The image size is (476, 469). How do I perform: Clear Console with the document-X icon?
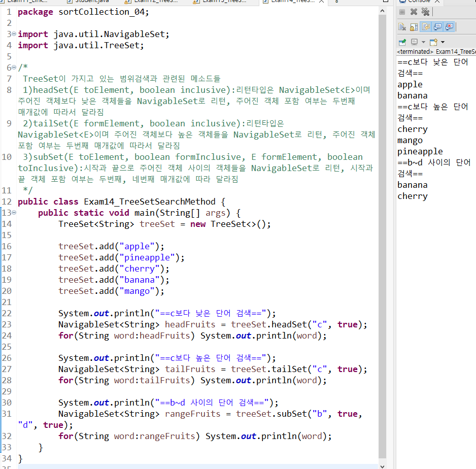(x=402, y=27)
